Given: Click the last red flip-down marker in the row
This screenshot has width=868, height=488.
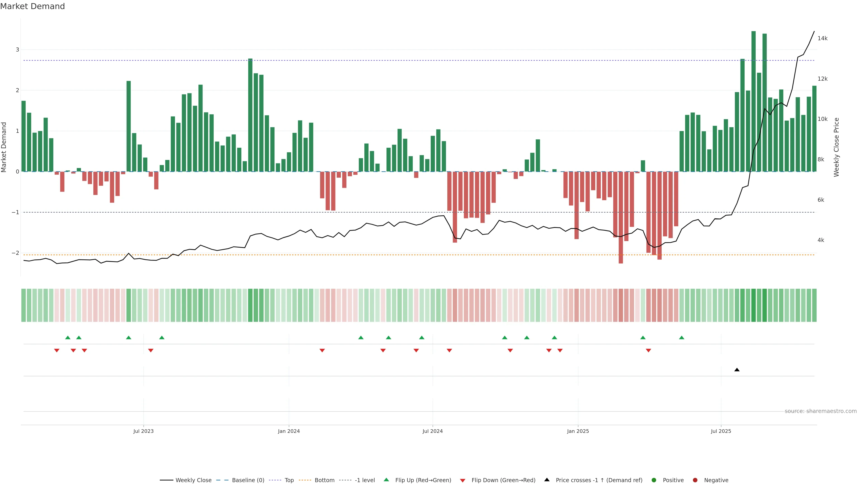Looking at the screenshot, I should click(x=648, y=351).
